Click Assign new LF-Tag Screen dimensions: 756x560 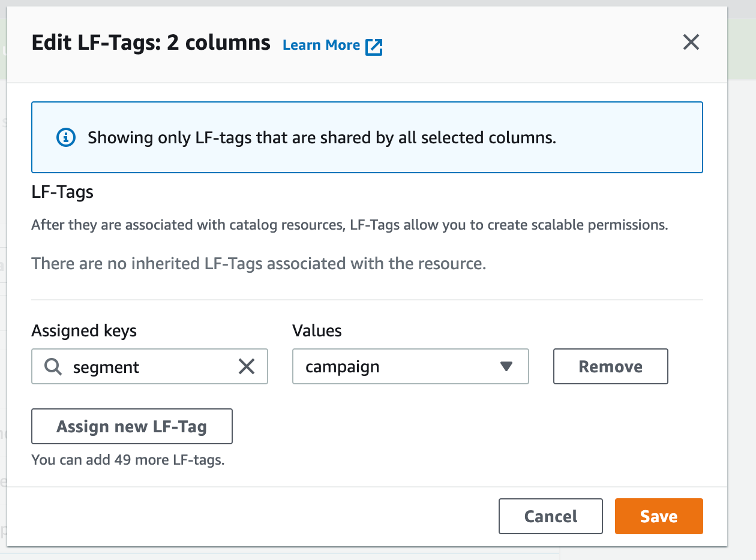[131, 426]
